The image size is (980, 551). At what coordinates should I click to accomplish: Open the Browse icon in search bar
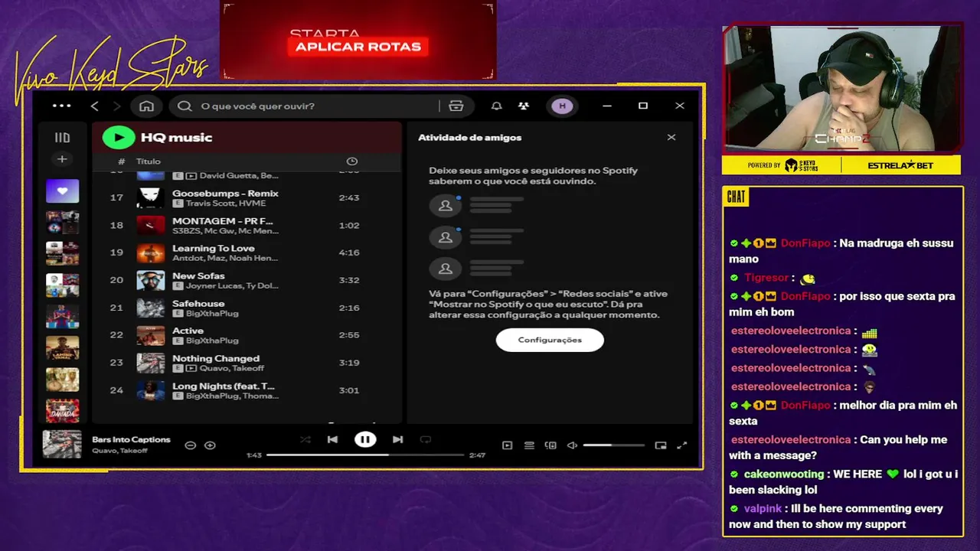coord(456,106)
